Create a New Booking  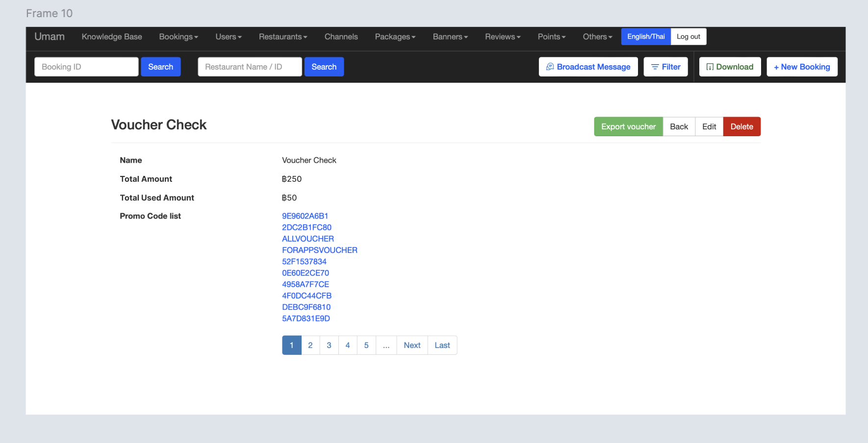802,67
